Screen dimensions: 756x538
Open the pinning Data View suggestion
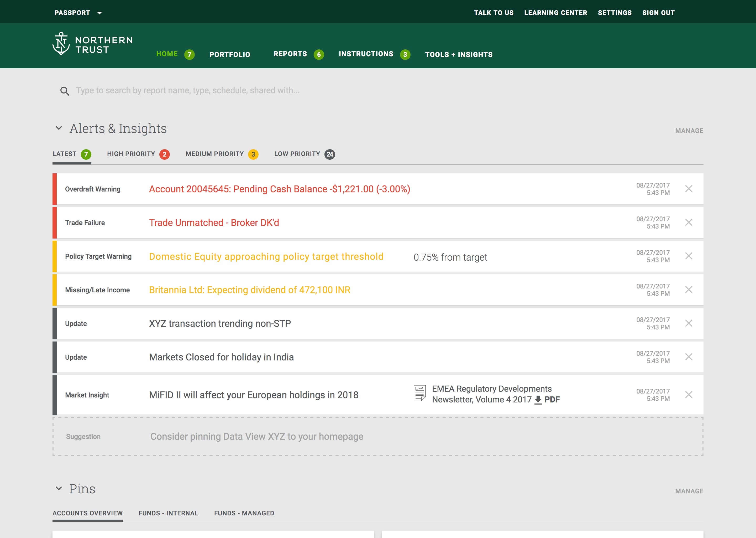point(256,437)
